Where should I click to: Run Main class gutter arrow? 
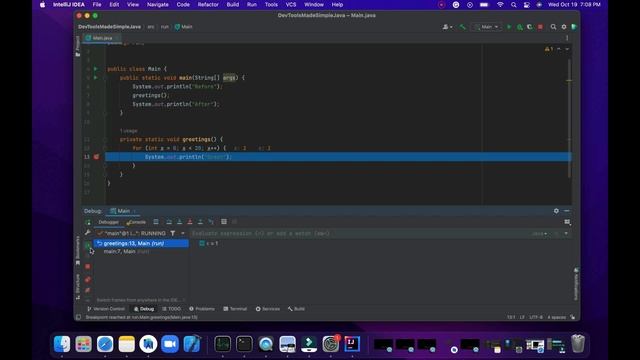click(x=96, y=69)
